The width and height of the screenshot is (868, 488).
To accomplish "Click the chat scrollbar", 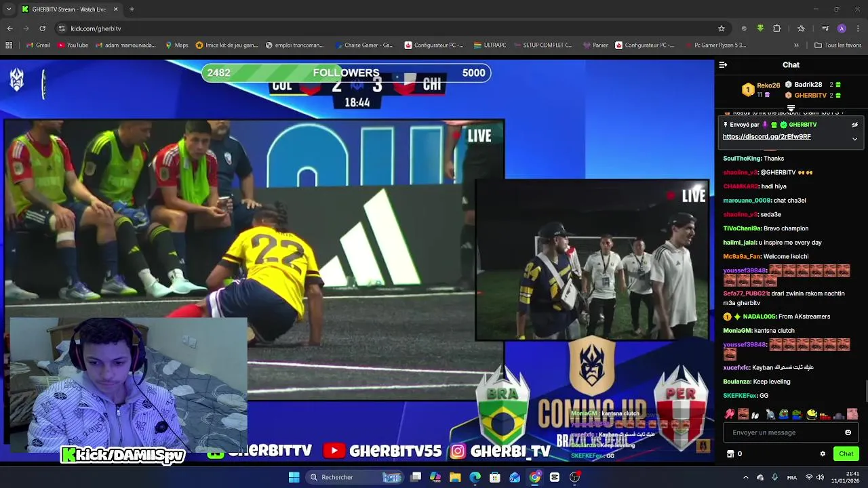I will (x=865, y=391).
